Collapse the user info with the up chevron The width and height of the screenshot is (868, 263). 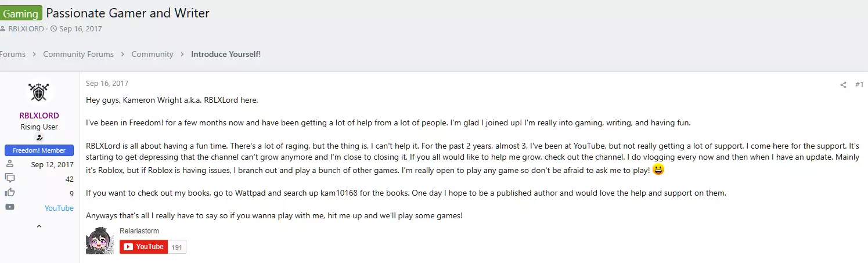(39, 226)
